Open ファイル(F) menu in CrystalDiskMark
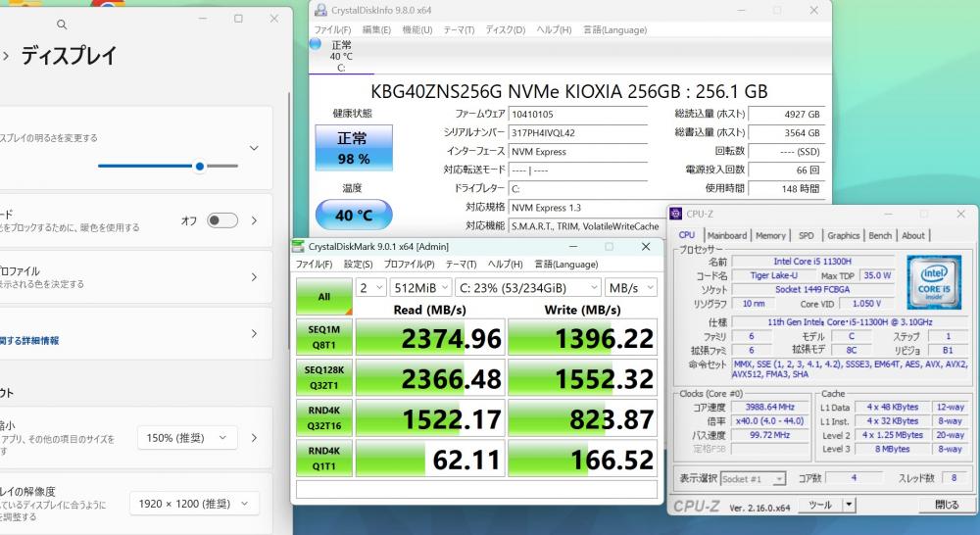980x535 pixels. pyautogui.click(x=314, y=265)
